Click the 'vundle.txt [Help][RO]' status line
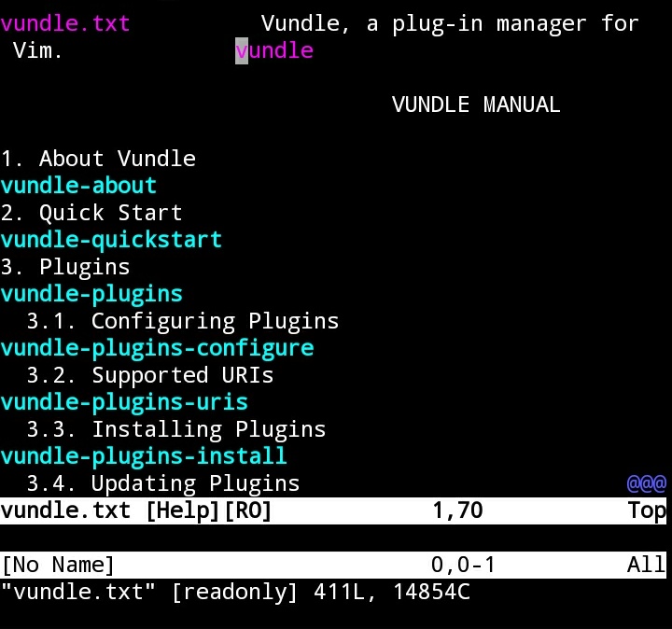Viewport: 672px width, 629px height. [333, 510]
